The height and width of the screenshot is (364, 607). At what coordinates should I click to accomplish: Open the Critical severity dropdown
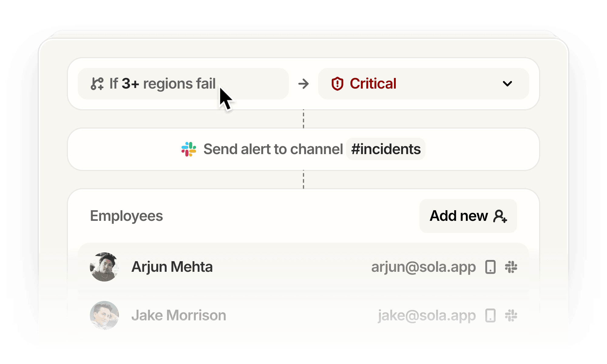point(424,84)
